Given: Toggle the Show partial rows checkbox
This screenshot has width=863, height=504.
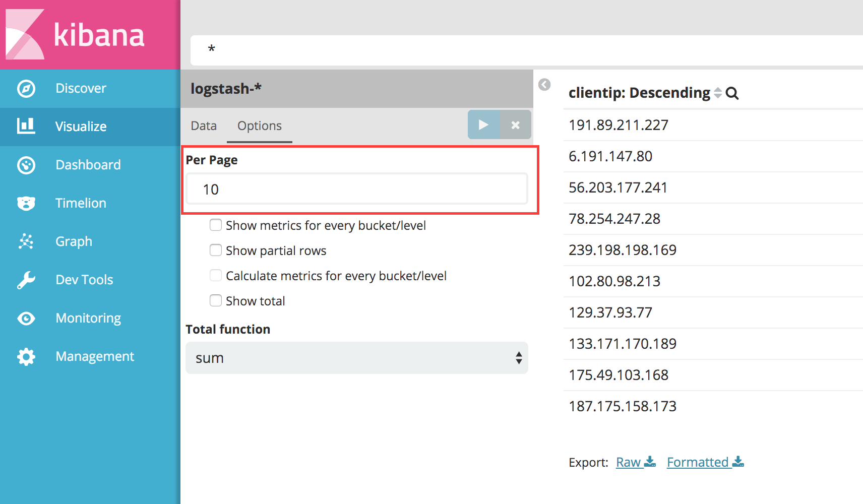Looking at the screenshot, I should pyautogui.click(x=216, y=250).
